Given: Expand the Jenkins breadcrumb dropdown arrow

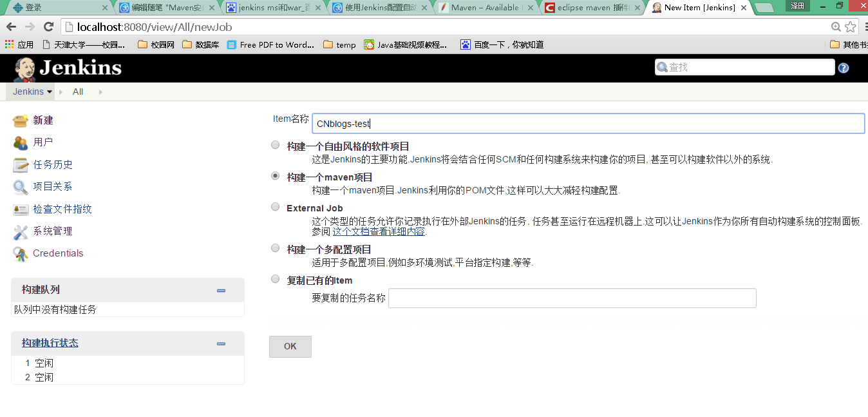Looking at the screenshot, I should coord(50,92).
